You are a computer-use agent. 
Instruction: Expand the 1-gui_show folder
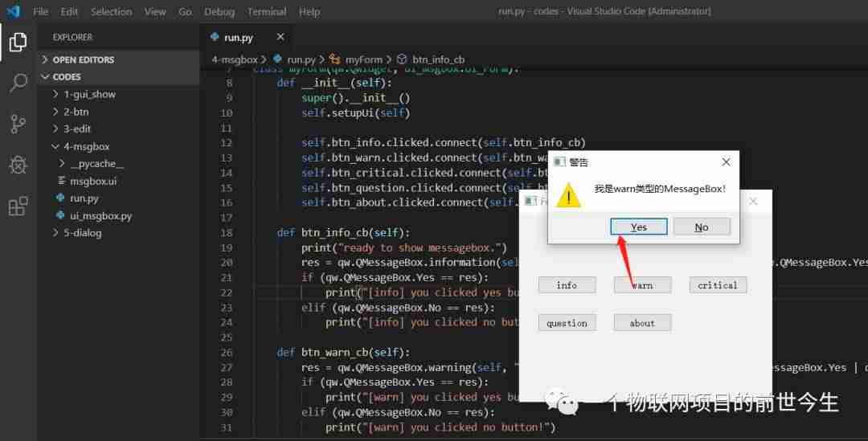coord(118,95)
